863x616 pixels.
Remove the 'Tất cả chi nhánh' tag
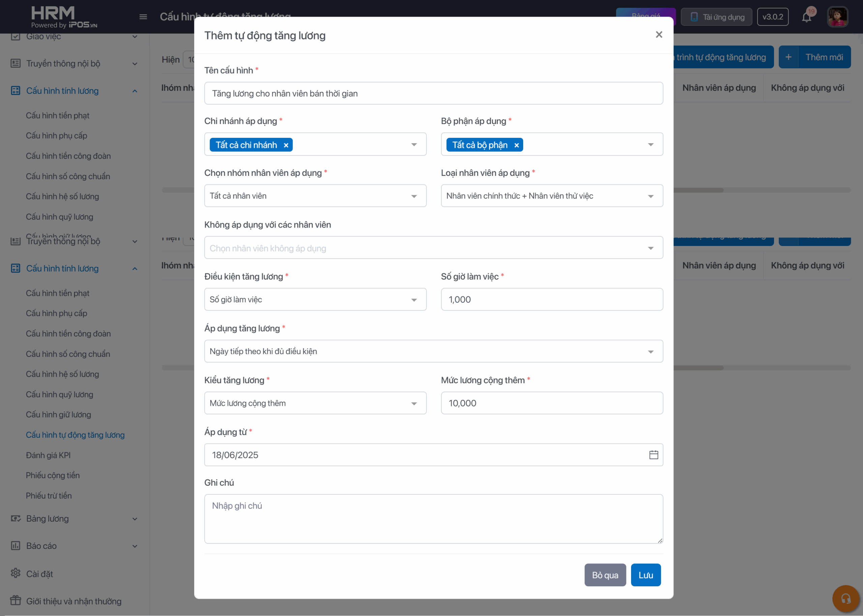point(286,145)
